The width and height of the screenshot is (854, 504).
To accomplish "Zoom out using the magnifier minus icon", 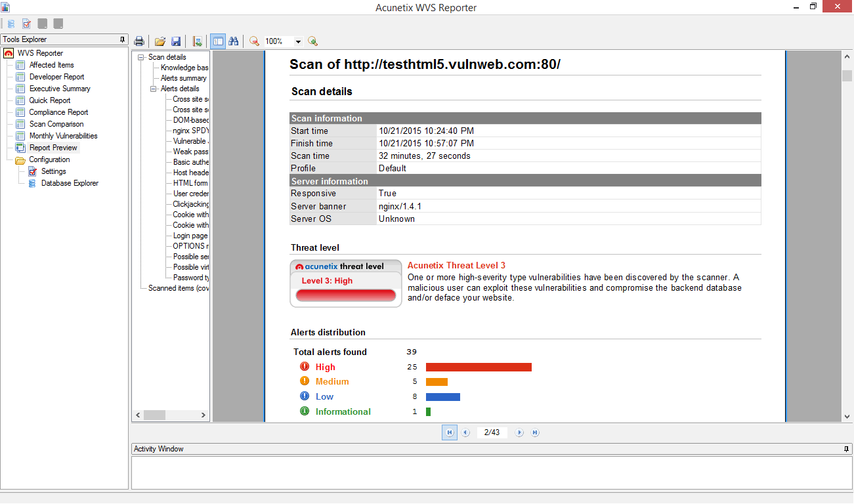I will pyautogui.click(x=254, y=41).
